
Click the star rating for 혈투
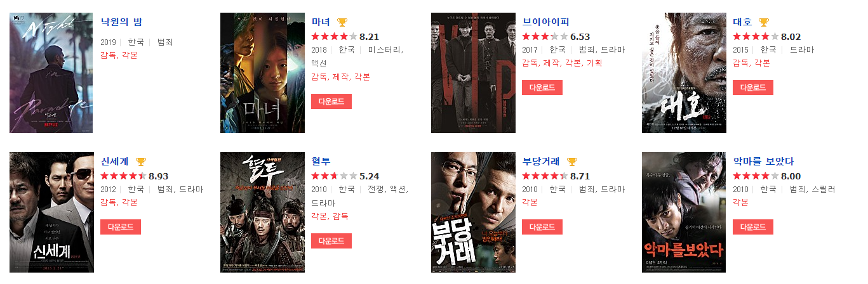coord(334,176)
